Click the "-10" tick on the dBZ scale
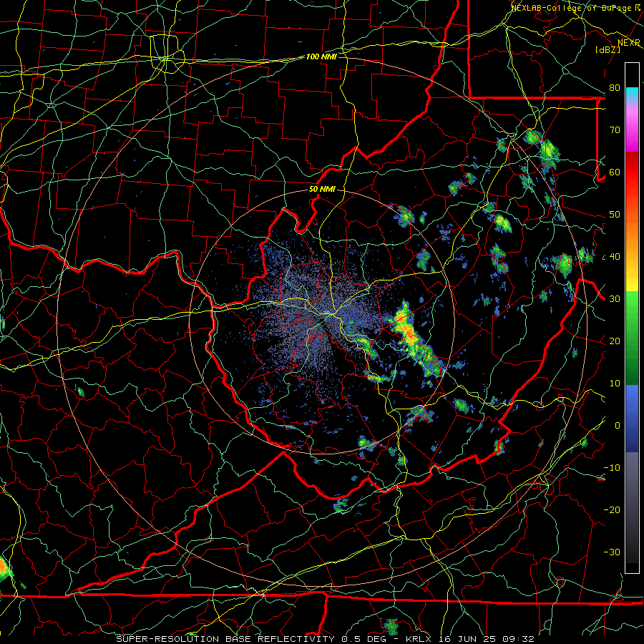The width and height of the screenshot is (644, 644). 612,468
